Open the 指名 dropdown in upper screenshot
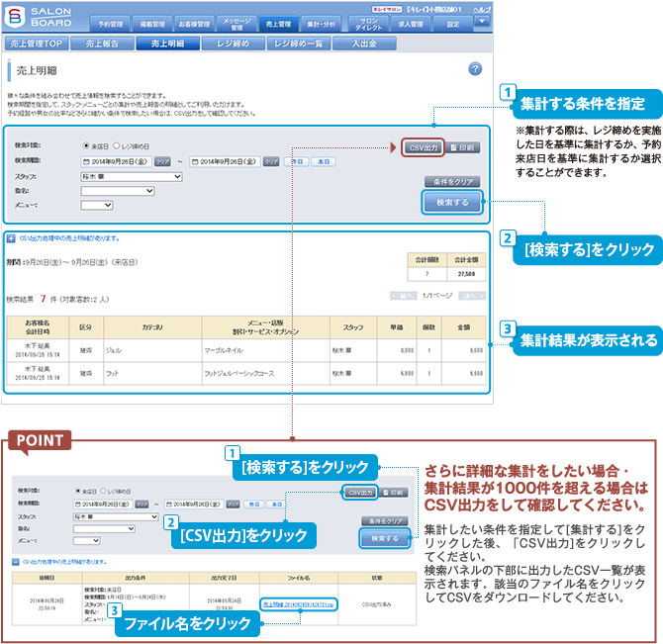Viewport: 663px width, 644px height. click(118, 191)
